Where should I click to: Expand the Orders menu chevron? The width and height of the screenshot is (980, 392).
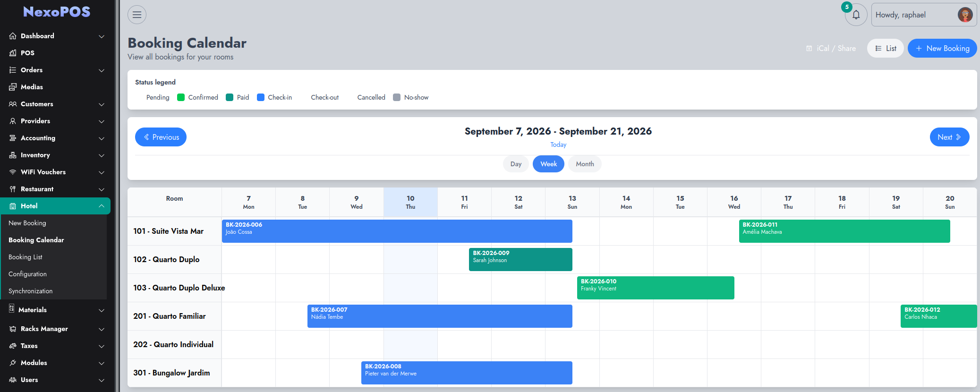click(102, 70)
